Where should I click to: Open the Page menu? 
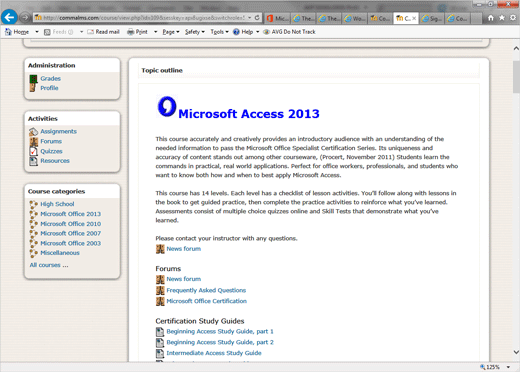tap(171, 32)
